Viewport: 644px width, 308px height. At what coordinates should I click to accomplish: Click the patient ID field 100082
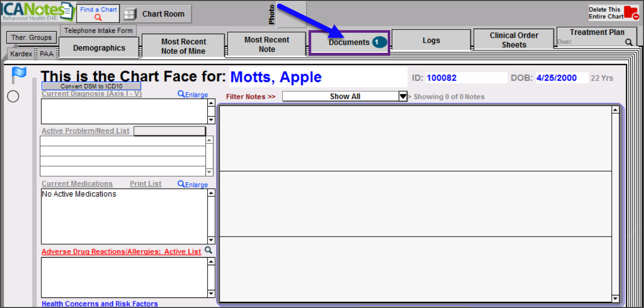[466, 78]
